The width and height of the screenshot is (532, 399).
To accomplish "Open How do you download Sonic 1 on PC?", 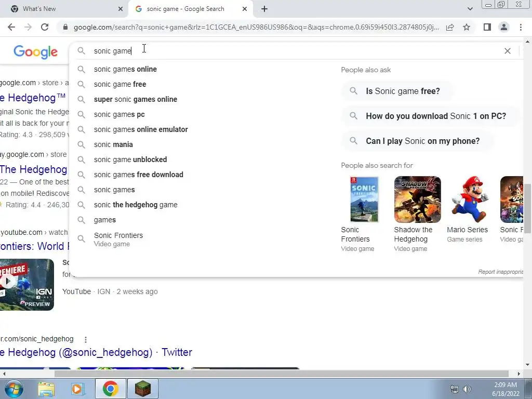I will click(430, 116).
